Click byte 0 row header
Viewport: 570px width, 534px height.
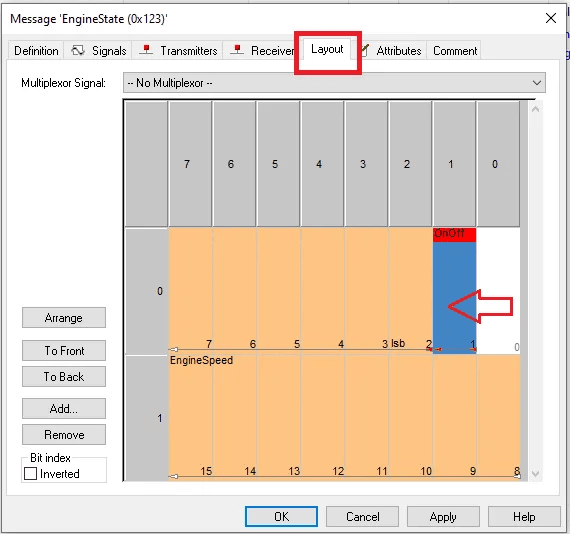tap(146, 291)
